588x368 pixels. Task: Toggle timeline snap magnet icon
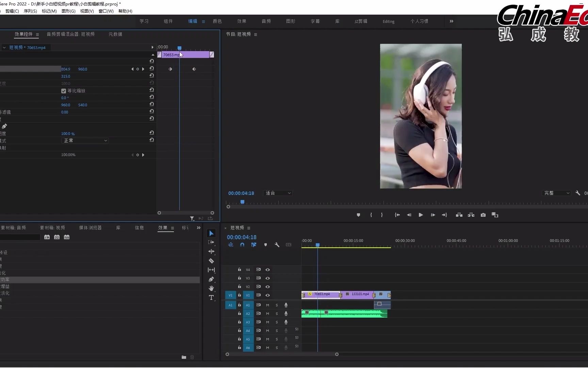[242, 245]
